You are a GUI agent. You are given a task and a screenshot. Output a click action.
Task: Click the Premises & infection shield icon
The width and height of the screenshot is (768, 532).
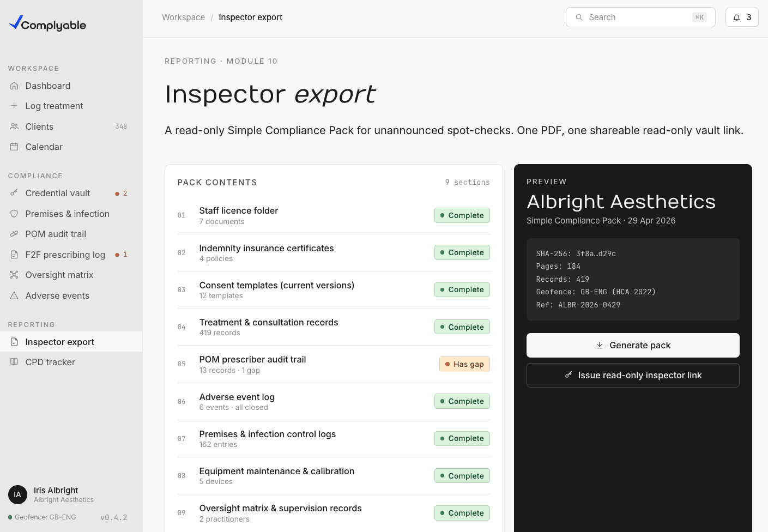pyautogui.click(x=14, y=214)
